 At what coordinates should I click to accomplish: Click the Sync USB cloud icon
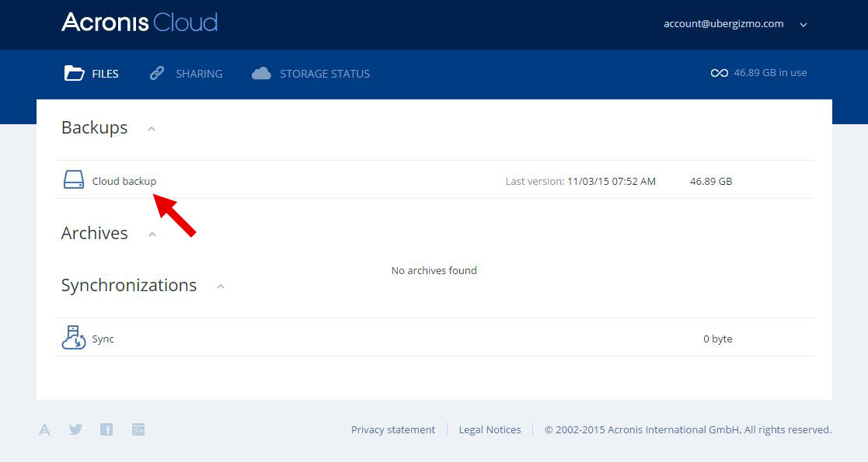point(74,338)
